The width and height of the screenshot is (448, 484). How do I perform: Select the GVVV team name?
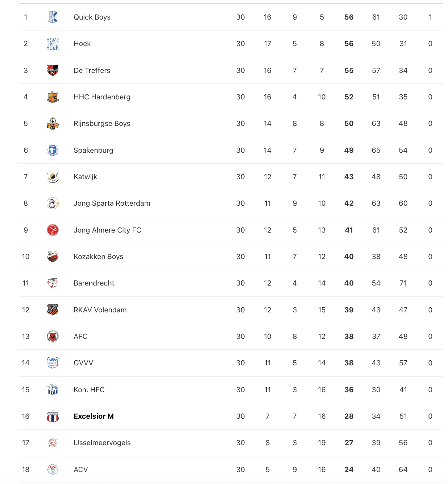tap(83, 363)
